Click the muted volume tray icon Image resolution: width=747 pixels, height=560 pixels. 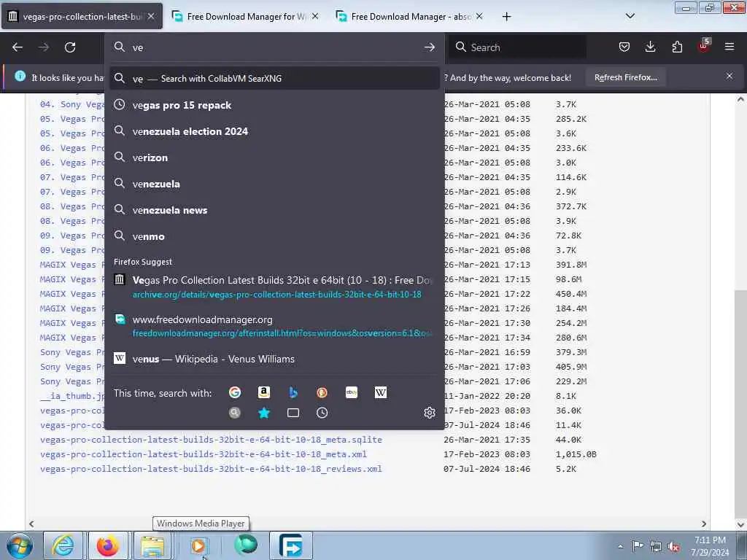674,546
